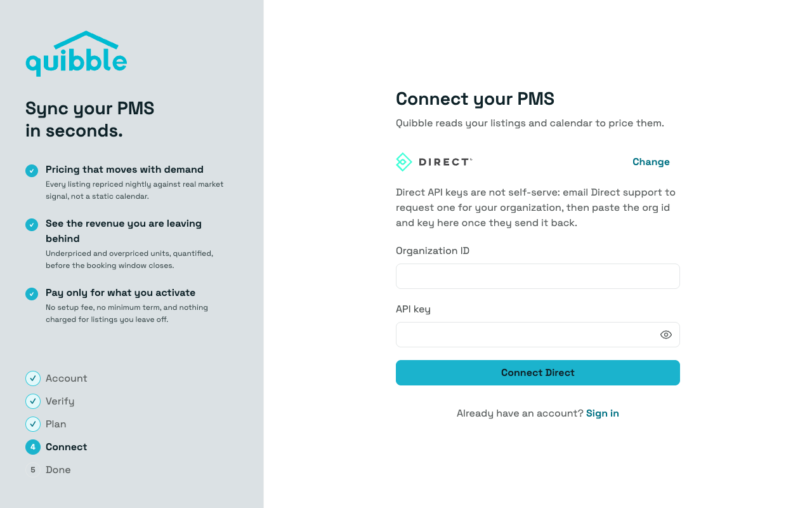812x508 pixels.
Task: Select the Done step label
Action: [58, 470]
